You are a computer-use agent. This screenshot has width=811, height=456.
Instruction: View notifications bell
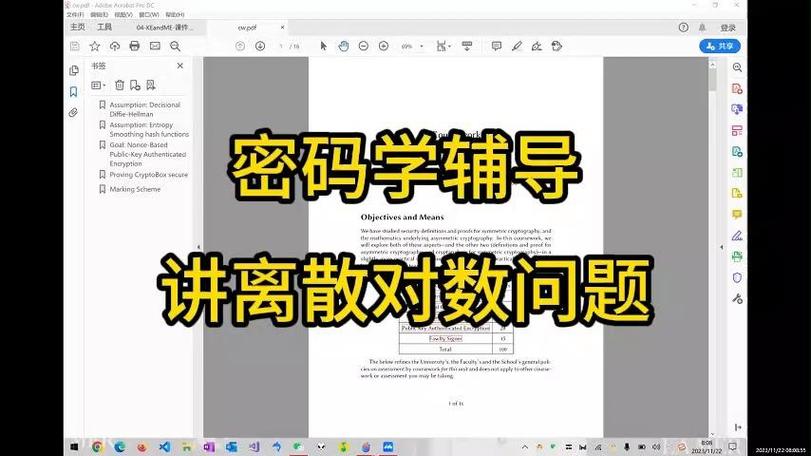pyautogui.click(x=702, y=27)
